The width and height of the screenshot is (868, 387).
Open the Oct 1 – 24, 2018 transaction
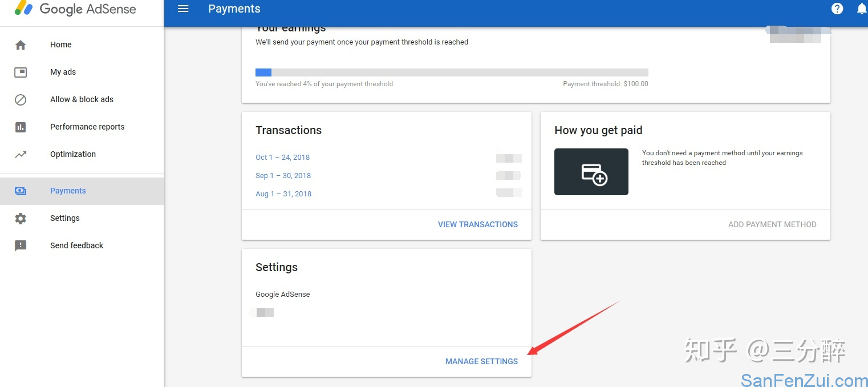[283, 158]
